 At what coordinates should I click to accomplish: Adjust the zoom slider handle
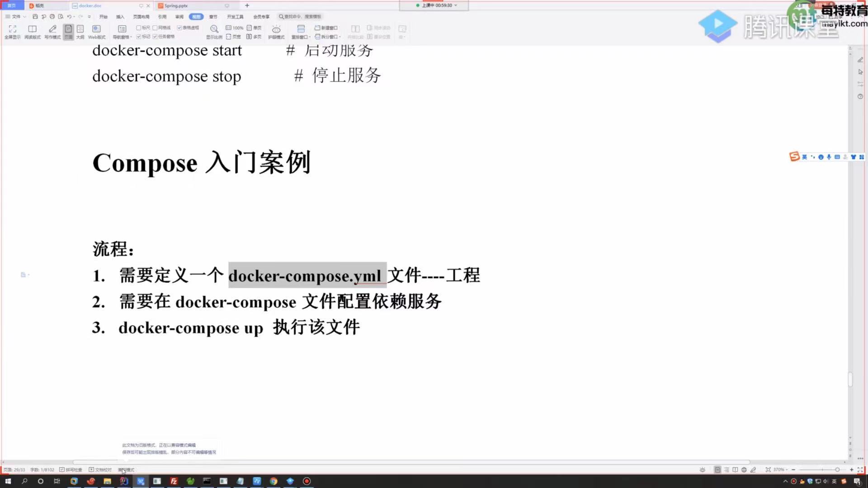(837, 470)
